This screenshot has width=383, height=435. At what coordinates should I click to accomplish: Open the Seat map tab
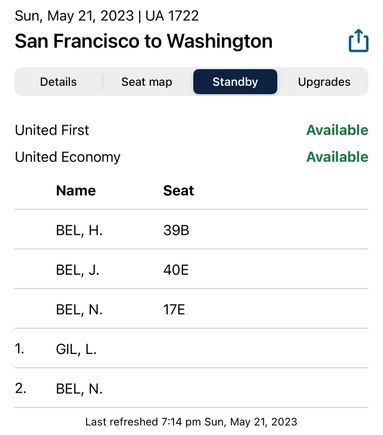(147, 82)
